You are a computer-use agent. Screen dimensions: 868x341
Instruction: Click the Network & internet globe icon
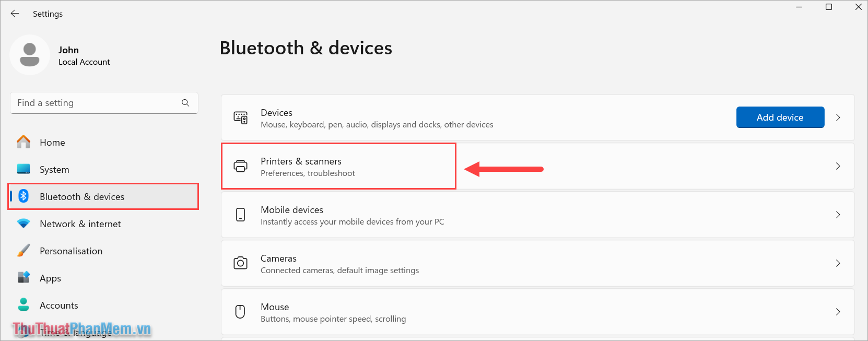pyautogui.click(x=24, y=224)
